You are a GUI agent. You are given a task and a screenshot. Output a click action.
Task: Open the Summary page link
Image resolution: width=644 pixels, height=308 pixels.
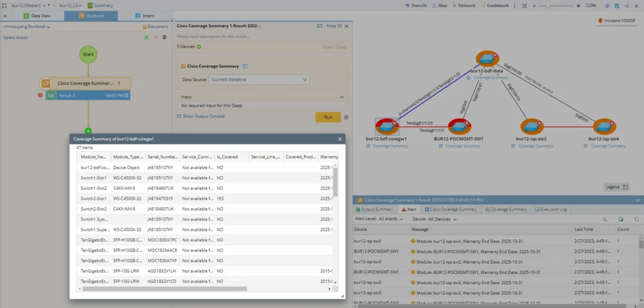coord(100,6)
